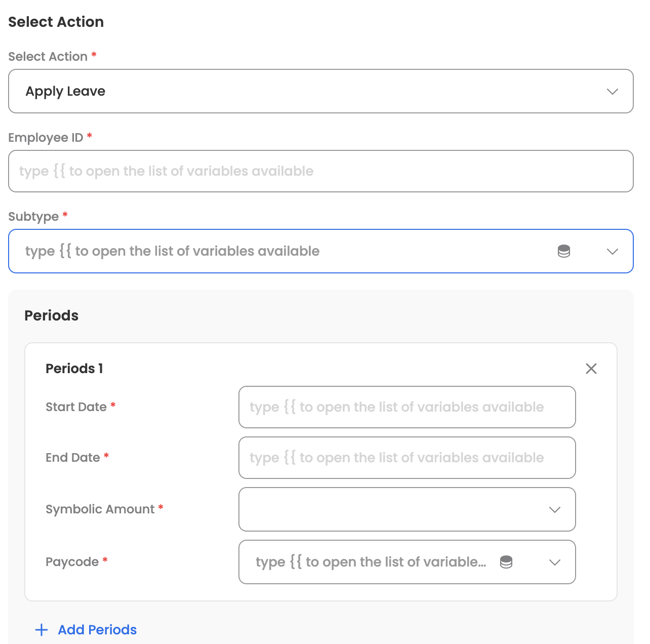Expand the Symbolic Amount dropdown chevron

(x=555, y=510)
